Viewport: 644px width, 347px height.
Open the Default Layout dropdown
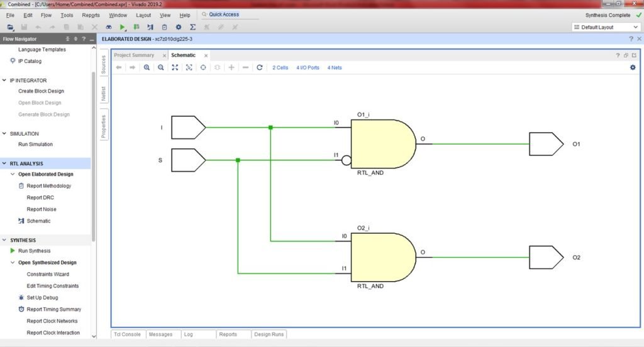coord(606,27)
